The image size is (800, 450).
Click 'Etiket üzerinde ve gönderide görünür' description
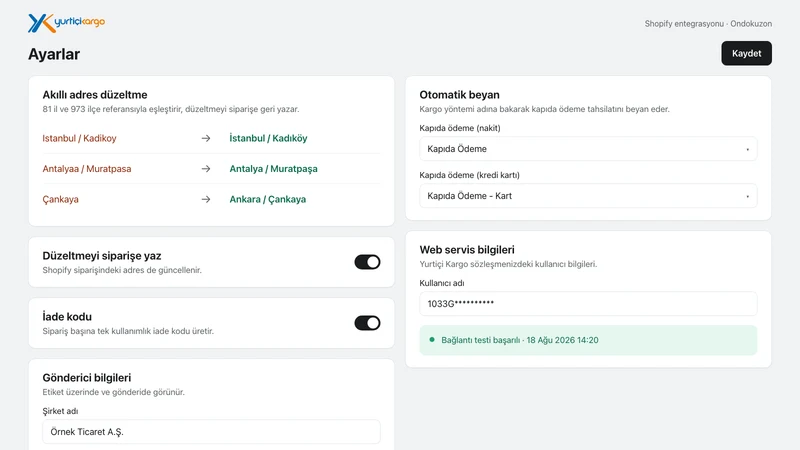coord(113,392)
